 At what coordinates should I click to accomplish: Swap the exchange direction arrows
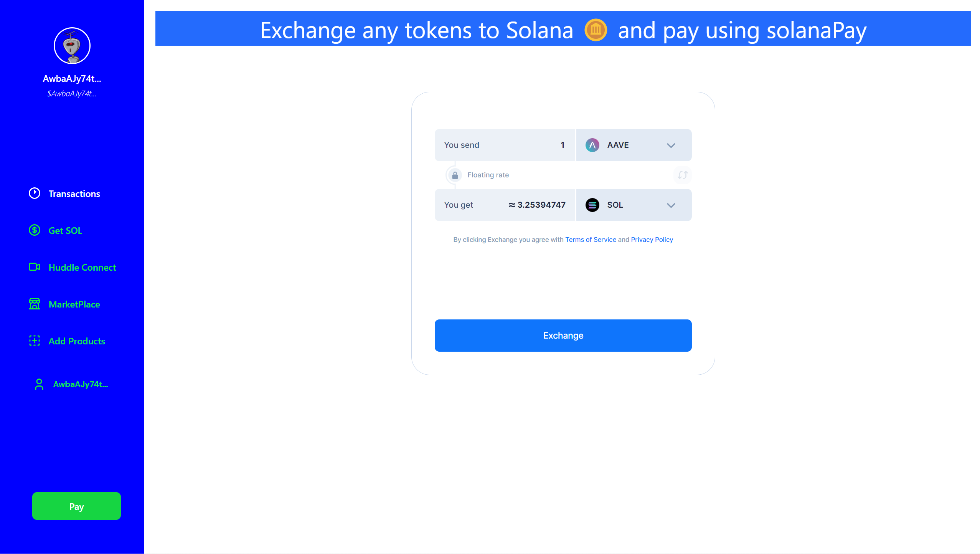point(682,175)
